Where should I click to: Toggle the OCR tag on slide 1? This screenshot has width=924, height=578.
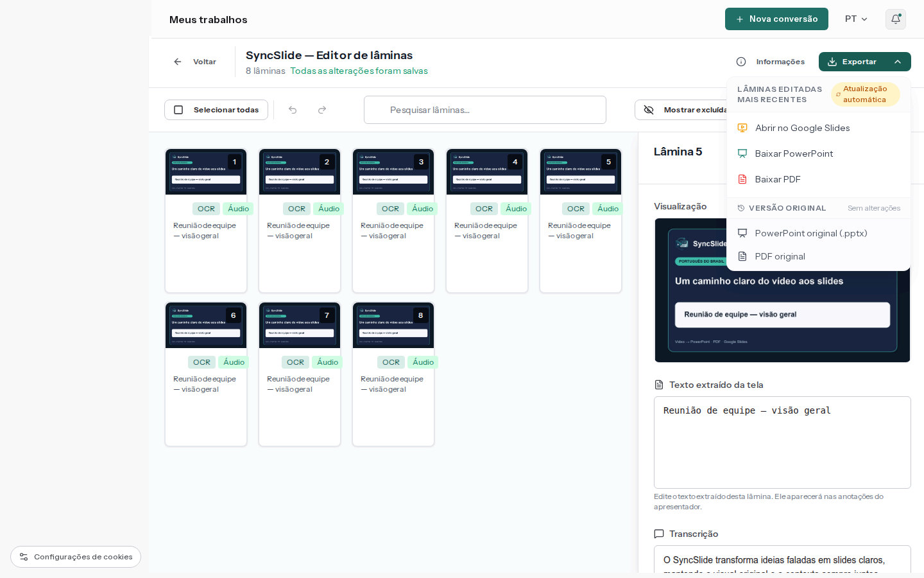click(206, 209)
